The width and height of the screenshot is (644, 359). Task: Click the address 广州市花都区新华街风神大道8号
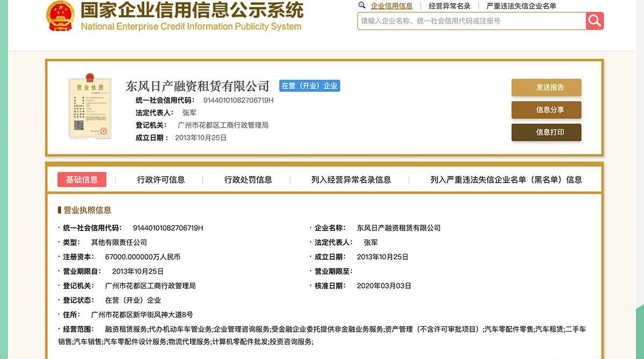[x=142, y=315]
